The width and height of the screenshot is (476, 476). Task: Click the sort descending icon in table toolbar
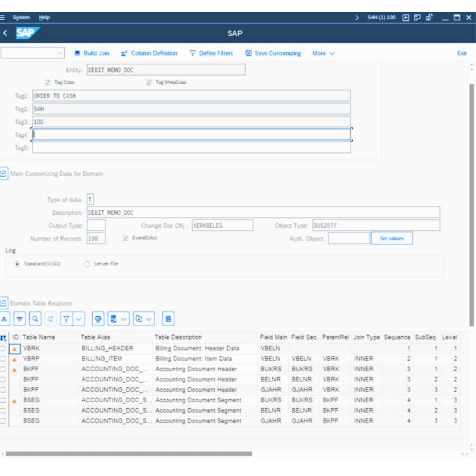point(20,319)
